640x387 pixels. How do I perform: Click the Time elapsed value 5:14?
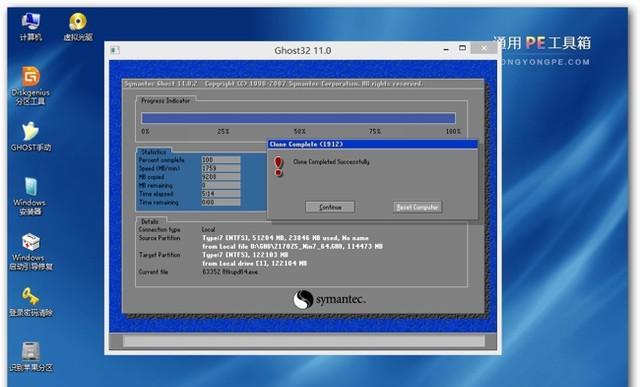pos(221,194)
